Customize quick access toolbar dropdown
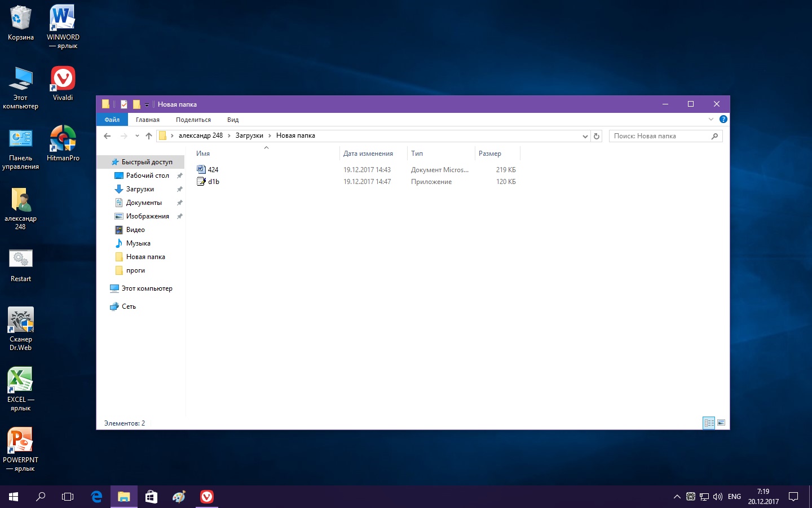812x508 pixels. (147, 105)
